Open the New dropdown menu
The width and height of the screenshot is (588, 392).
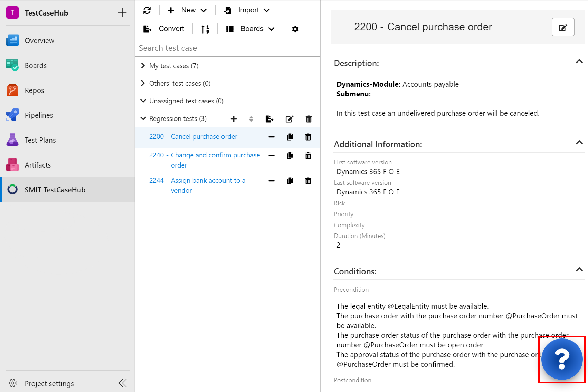[x=187, y=10]
